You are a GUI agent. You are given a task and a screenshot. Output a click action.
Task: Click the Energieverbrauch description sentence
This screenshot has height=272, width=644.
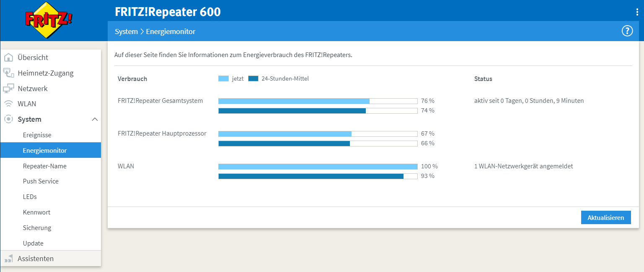[233, 55]
